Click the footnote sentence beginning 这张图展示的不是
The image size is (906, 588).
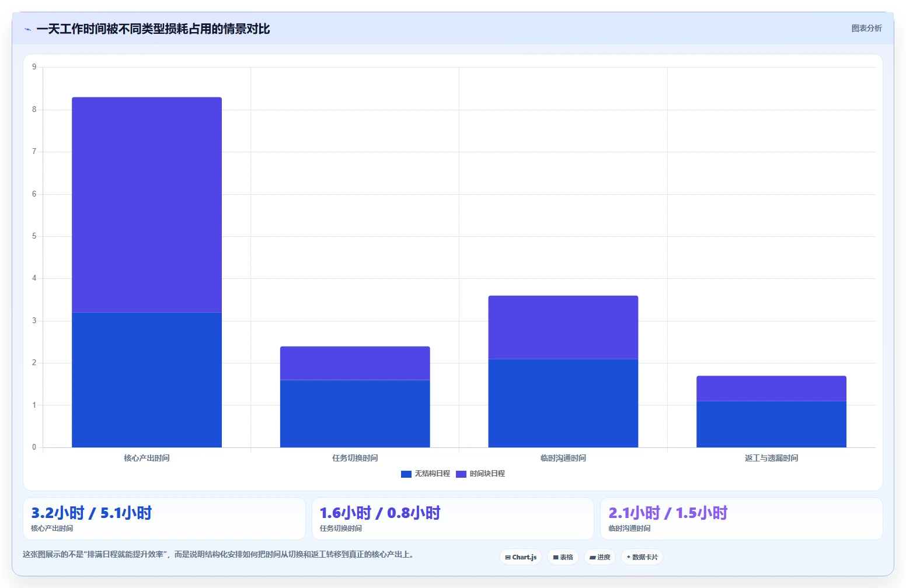[218, 554]
